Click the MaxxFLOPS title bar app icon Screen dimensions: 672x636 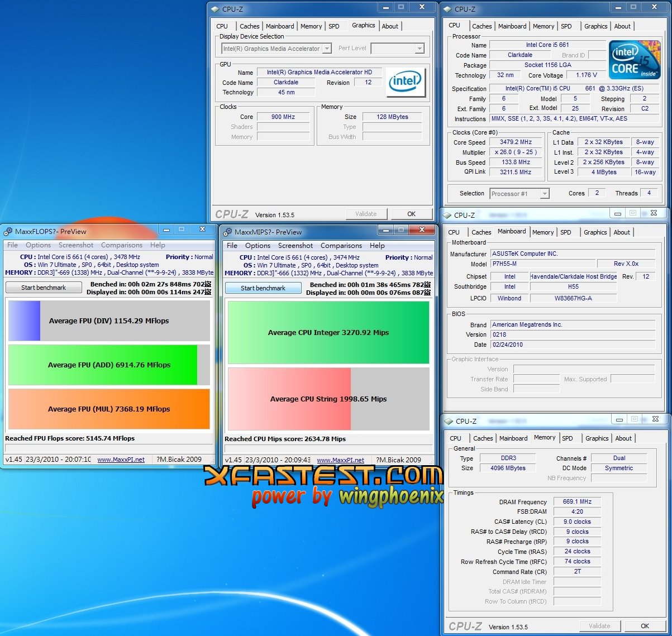tap(8, 231)
